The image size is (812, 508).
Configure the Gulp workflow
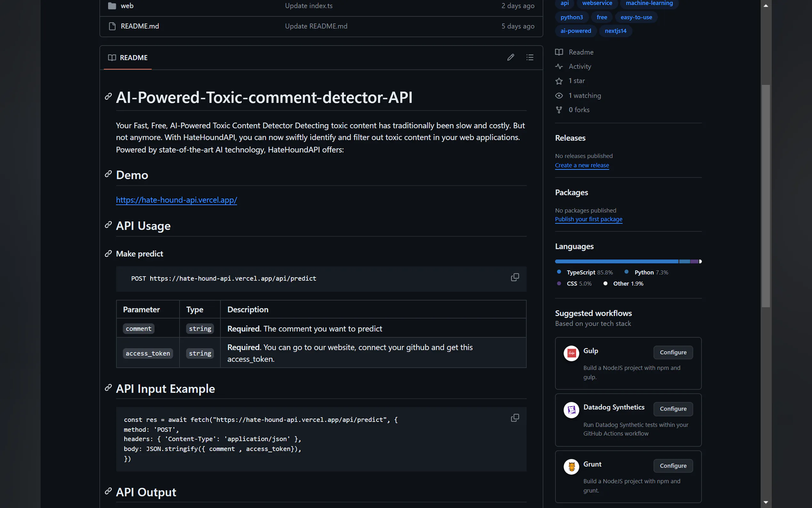coord(673,352)
